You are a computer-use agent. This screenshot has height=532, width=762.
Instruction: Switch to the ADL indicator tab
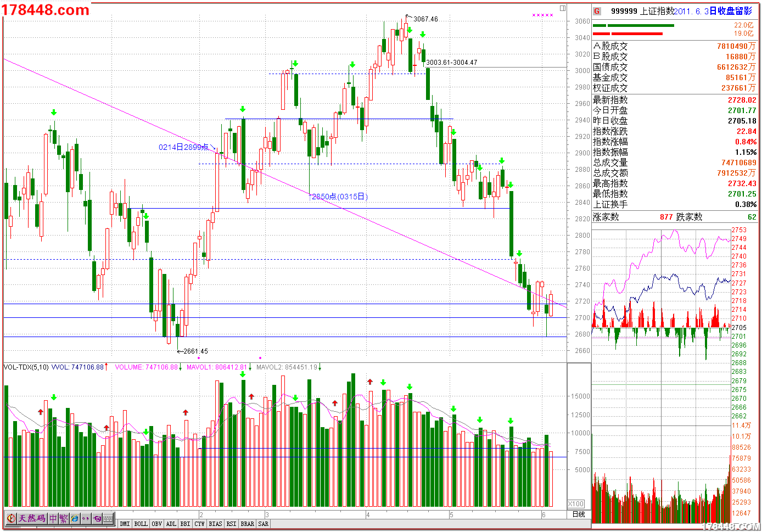pos(171,524)
